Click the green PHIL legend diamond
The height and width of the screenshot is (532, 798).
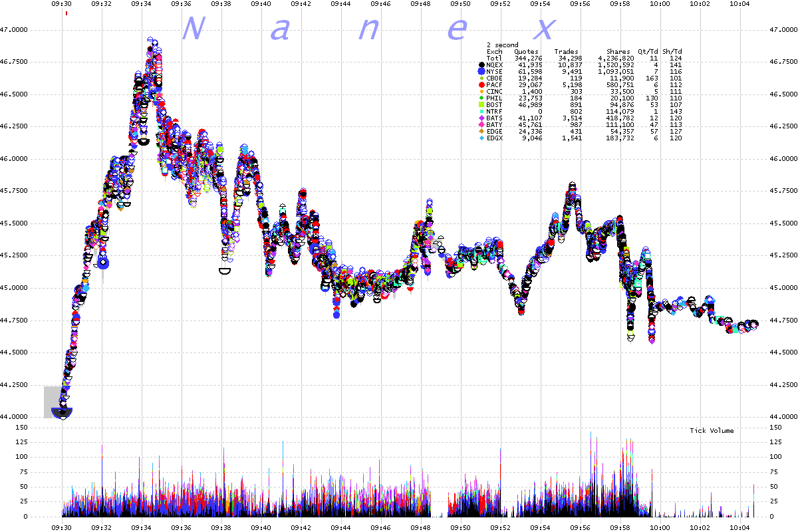(x=481, y=98)
